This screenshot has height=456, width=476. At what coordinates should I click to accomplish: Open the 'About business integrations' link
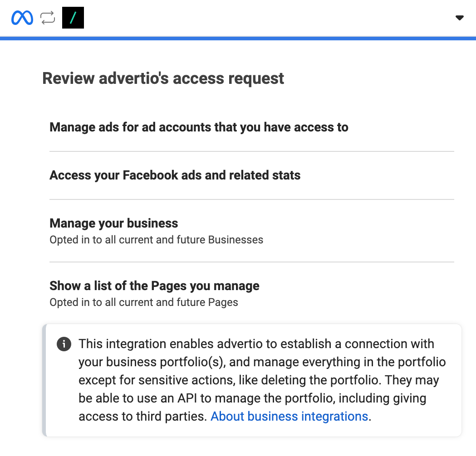pos(289,417)
